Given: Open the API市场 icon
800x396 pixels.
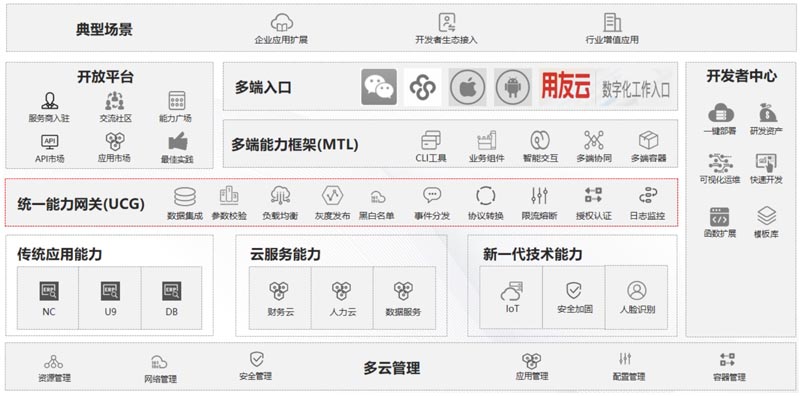Looking at the screenshot, I should coord(49,141).
